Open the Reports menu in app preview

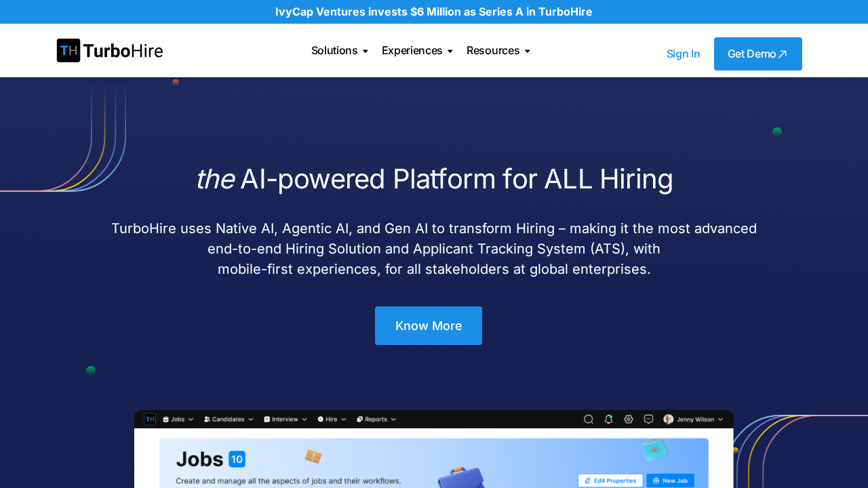pyautogui.click(x=376, y=420)
